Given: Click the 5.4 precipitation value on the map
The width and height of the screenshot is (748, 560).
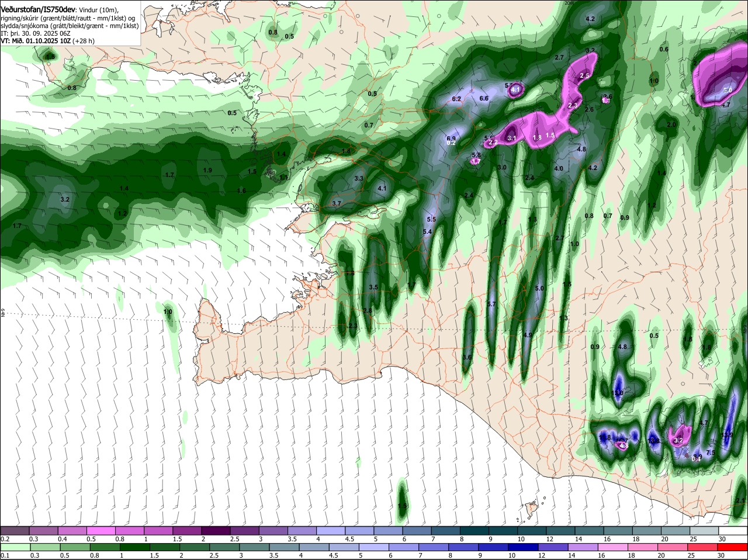Looking at the screenshot, I should tap(427, 231).
